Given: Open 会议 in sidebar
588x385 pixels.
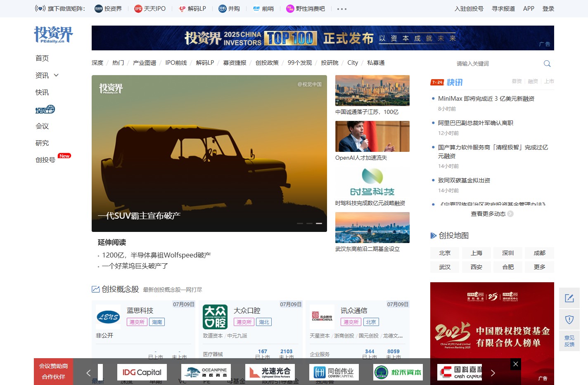Looking at the screenshot, I should [42, 126].
